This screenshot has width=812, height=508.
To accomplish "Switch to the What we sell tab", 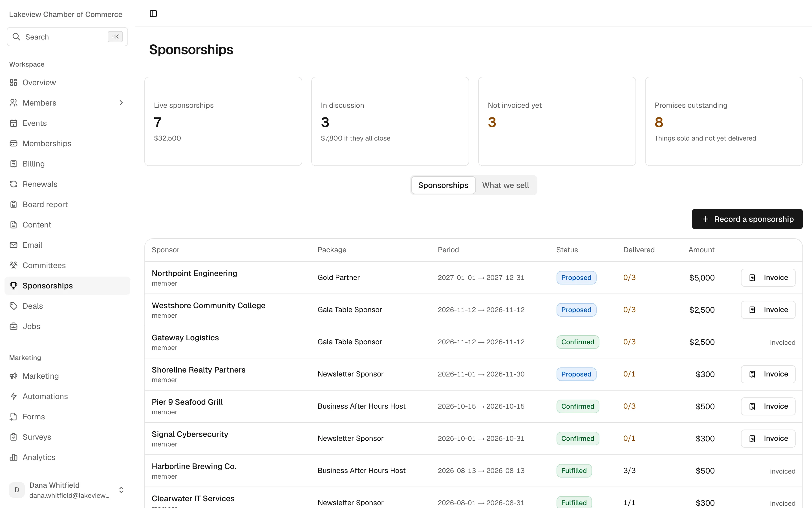I will coord(505,185).
